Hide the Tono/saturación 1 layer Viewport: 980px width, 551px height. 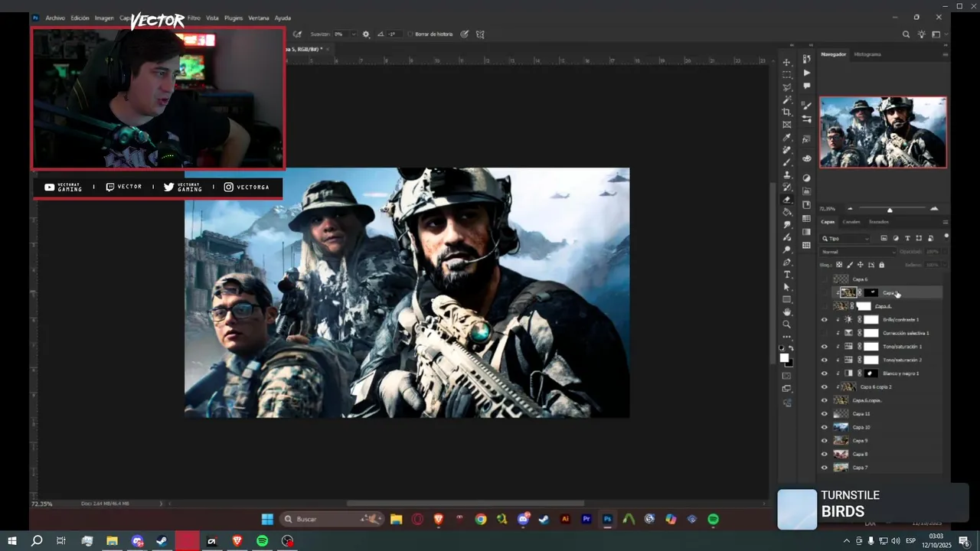pyautogui.click(x=825, y=347)
